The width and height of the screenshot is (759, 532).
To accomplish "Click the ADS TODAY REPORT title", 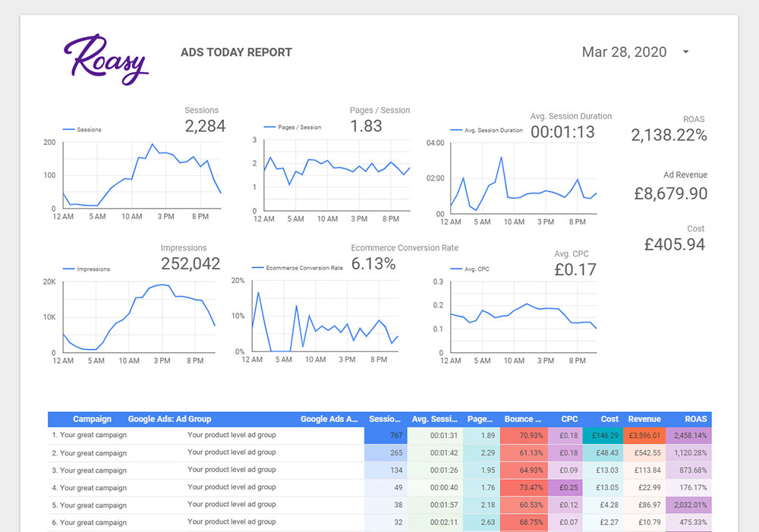I will tap(236, 52).
